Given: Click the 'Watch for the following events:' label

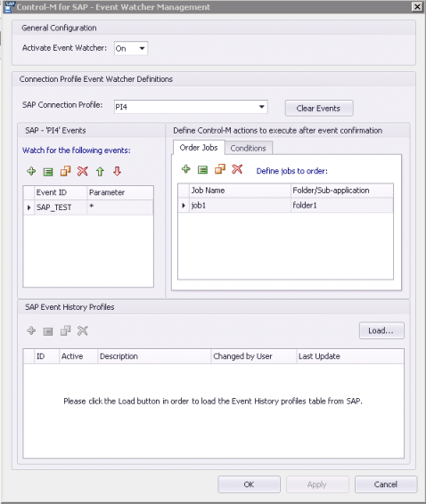Looking at the screenshot, I should [77, 150].
